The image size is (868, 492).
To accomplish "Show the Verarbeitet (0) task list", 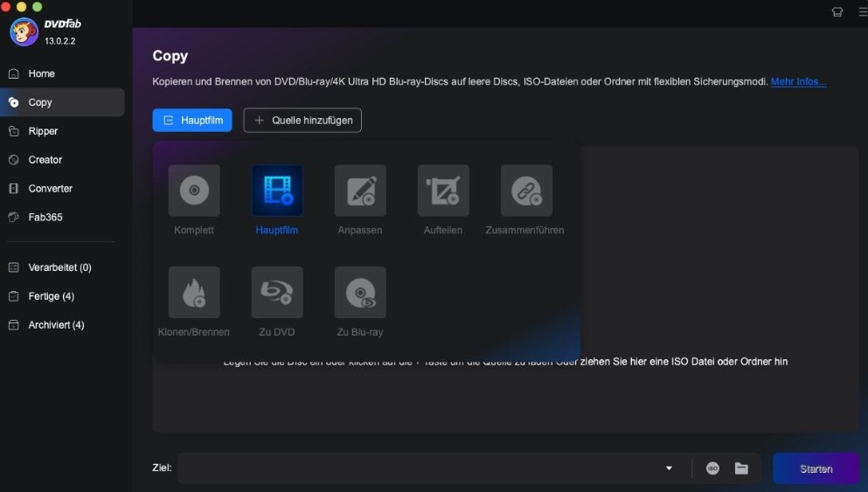I will point(62,267).
